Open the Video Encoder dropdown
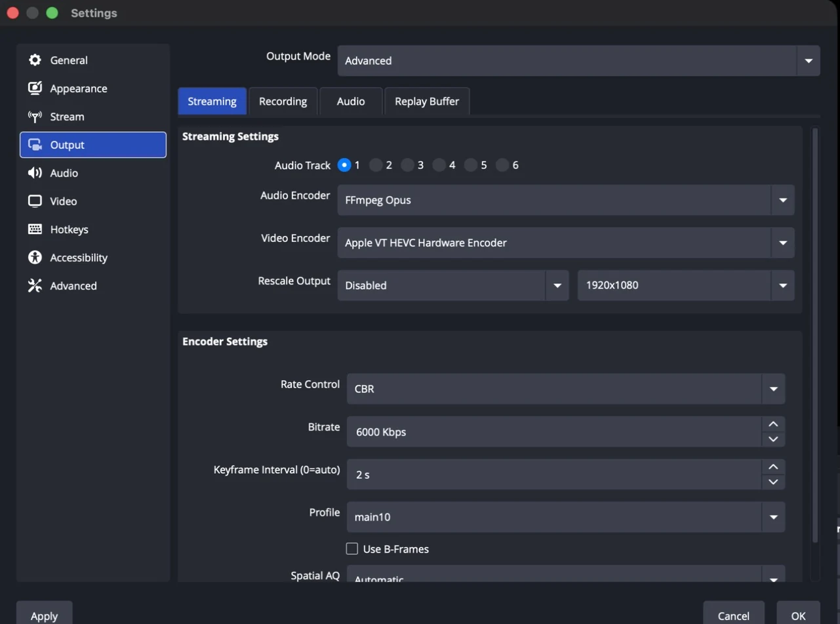840x624 pixels. pos(566,243)
